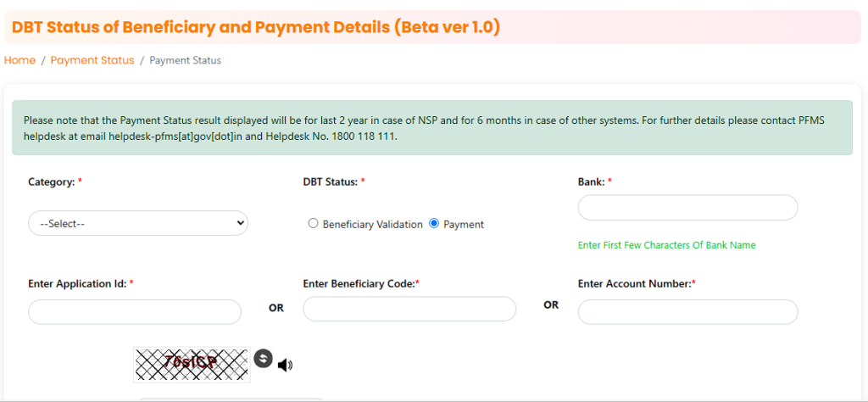The image size is (868, 402).
Task: Play the audio captcha speaker icon
Action: click(285, 365)
